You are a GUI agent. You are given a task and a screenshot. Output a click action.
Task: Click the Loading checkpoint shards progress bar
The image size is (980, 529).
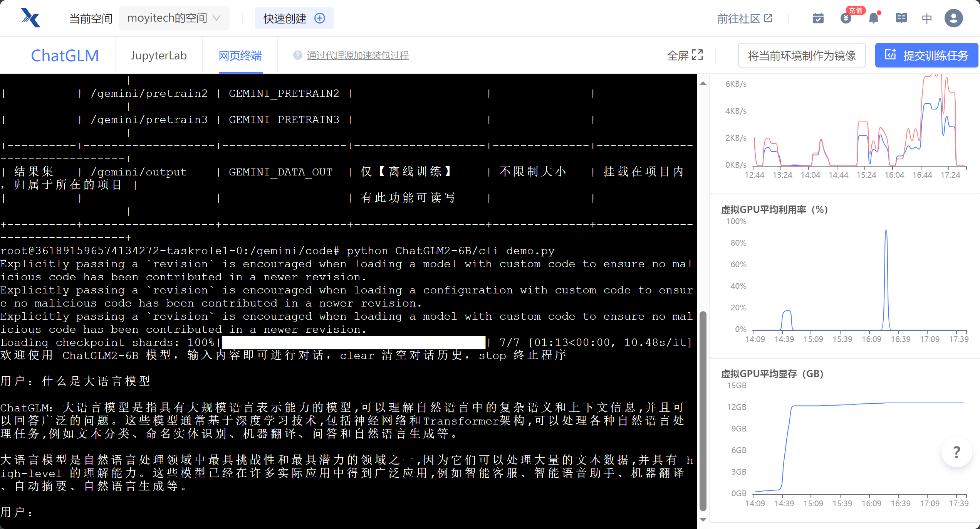(354, 342)
